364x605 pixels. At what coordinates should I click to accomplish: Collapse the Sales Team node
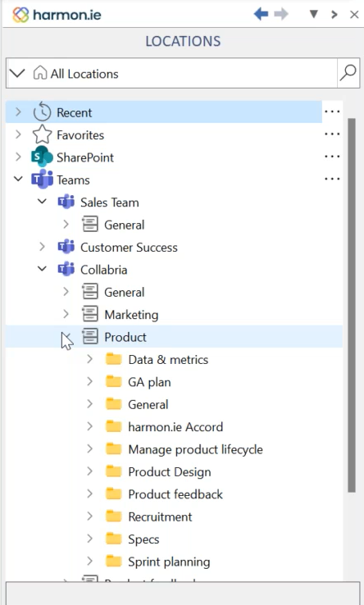click(x=42, y=202)
